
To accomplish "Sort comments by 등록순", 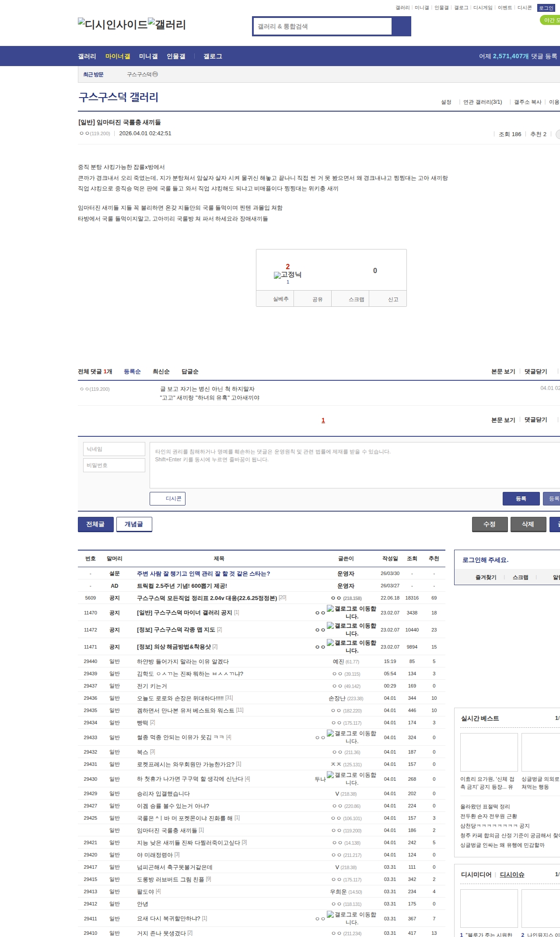I will (x=132, y=372).
